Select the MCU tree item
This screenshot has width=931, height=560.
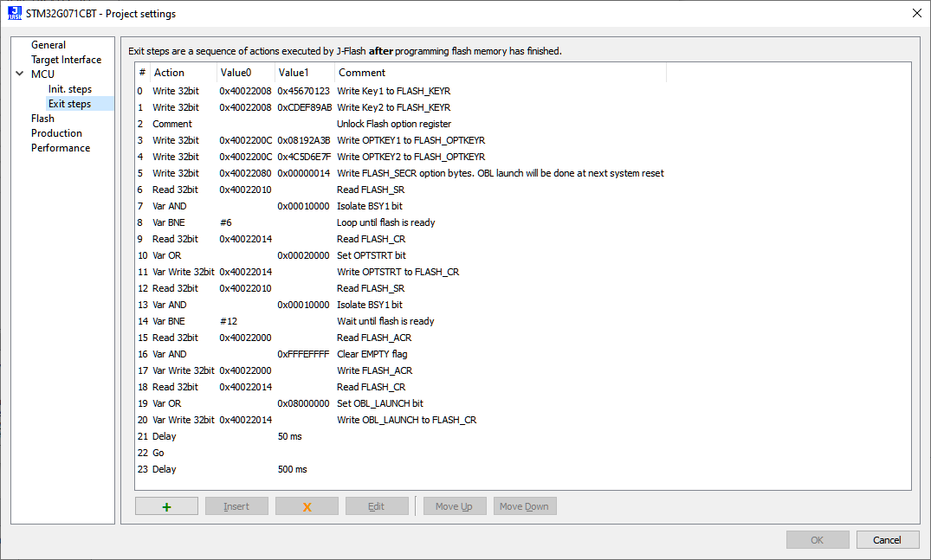[42, 74]
